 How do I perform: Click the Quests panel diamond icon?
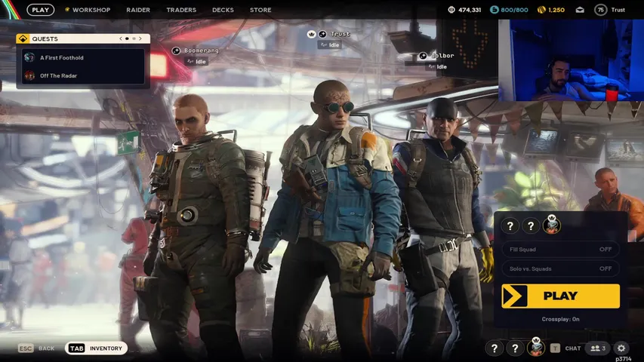23,38
